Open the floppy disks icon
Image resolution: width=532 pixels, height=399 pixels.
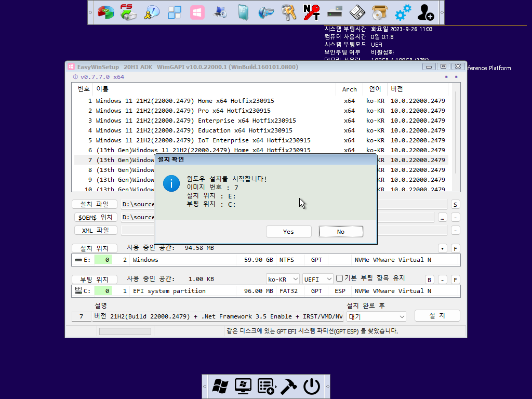[x=357, y=12]
